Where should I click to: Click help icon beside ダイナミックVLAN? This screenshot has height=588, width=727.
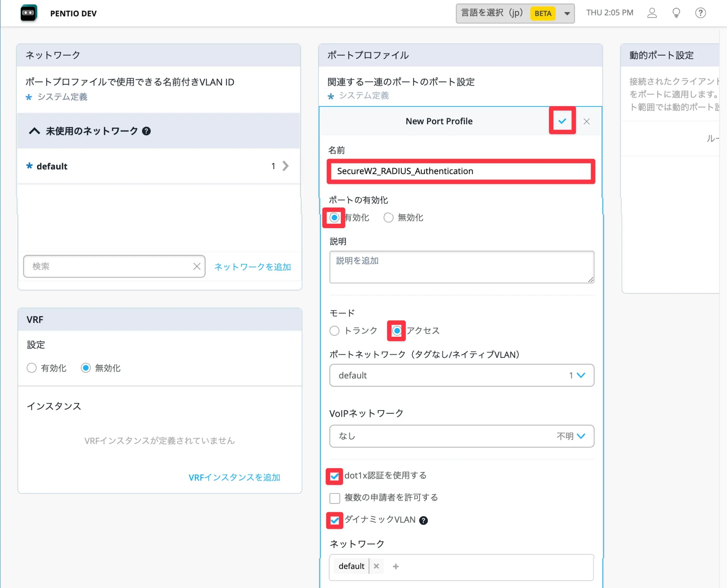coord(423,520)
